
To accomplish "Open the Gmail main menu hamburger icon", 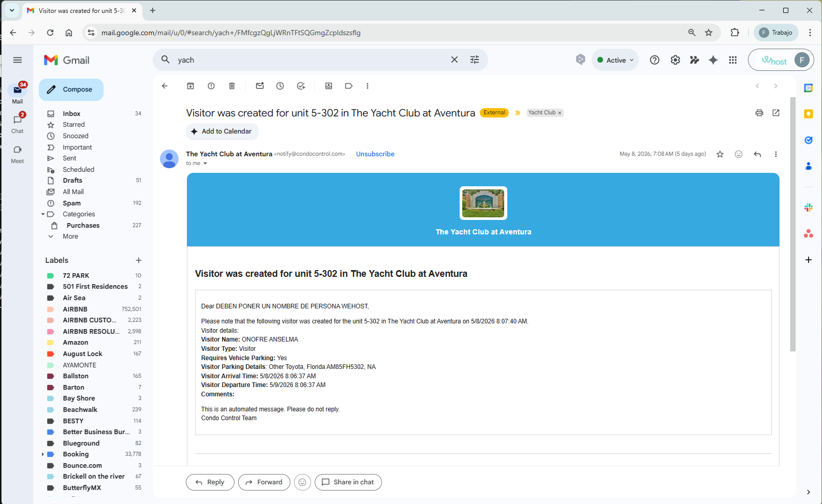I will [18, 60].
